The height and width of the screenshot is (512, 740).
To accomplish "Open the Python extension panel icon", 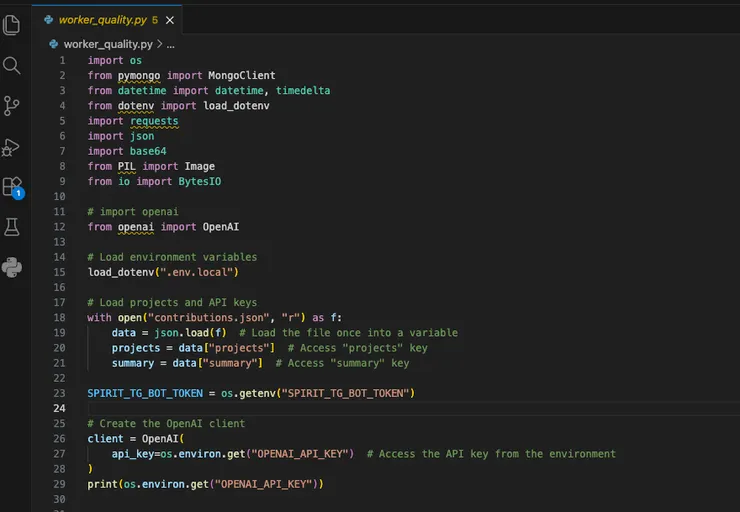I will coord(12,267).
